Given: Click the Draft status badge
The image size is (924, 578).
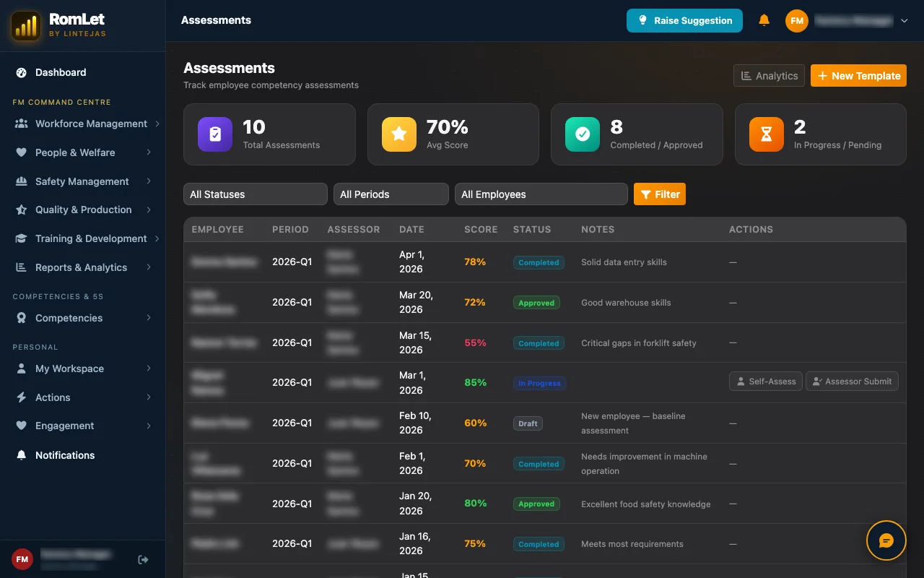Looking at the screenshot, I should [x=528, y=423].
